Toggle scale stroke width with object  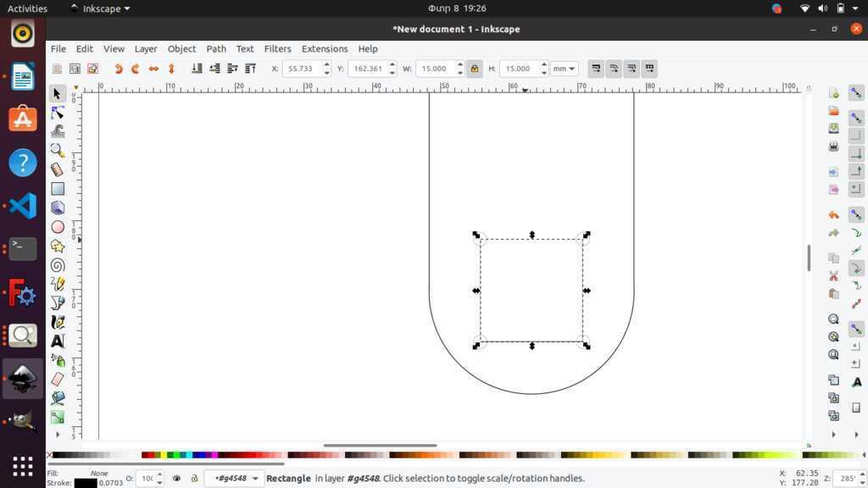(x=596, y=69)
